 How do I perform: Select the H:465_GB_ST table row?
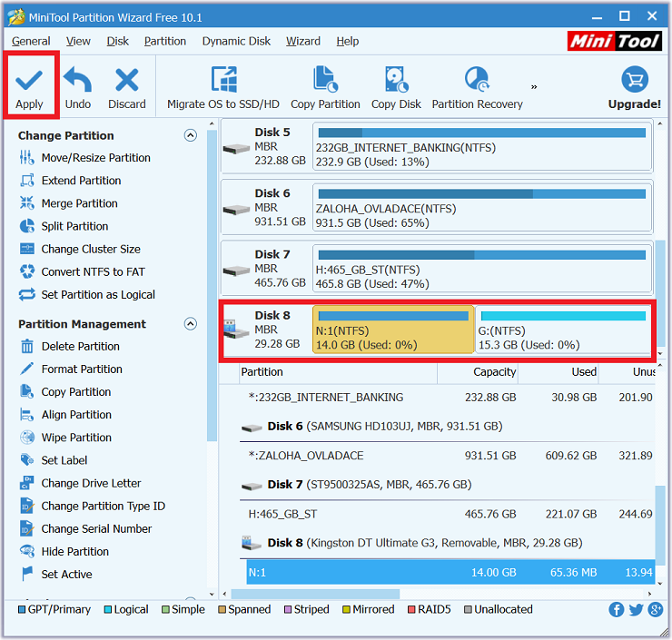click(447, 514)
